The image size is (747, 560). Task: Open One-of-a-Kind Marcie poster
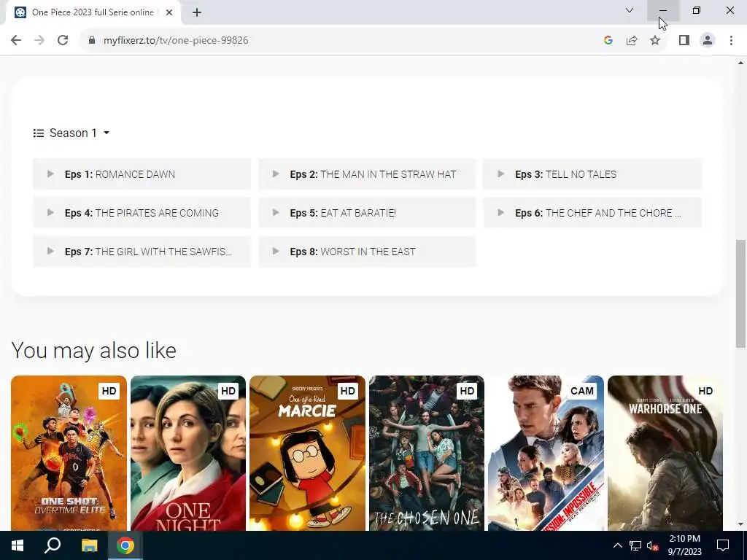[x=307, y=453]
